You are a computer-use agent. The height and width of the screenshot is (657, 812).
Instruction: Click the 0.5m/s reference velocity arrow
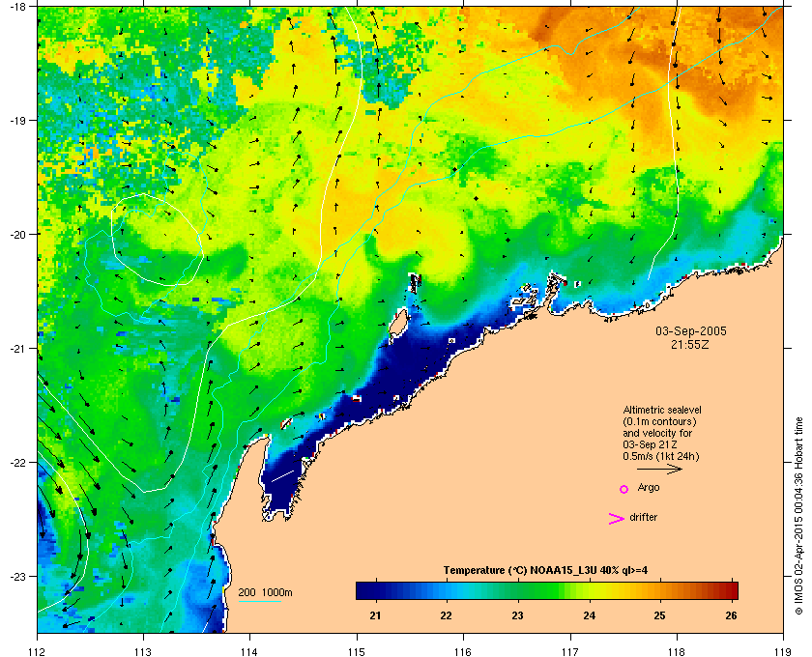click(x=659, y=469)
